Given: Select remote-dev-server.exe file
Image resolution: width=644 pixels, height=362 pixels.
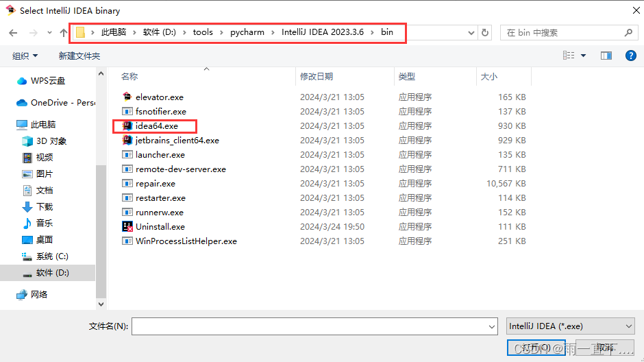Looking at the screenshot, I should coord(181,169).
